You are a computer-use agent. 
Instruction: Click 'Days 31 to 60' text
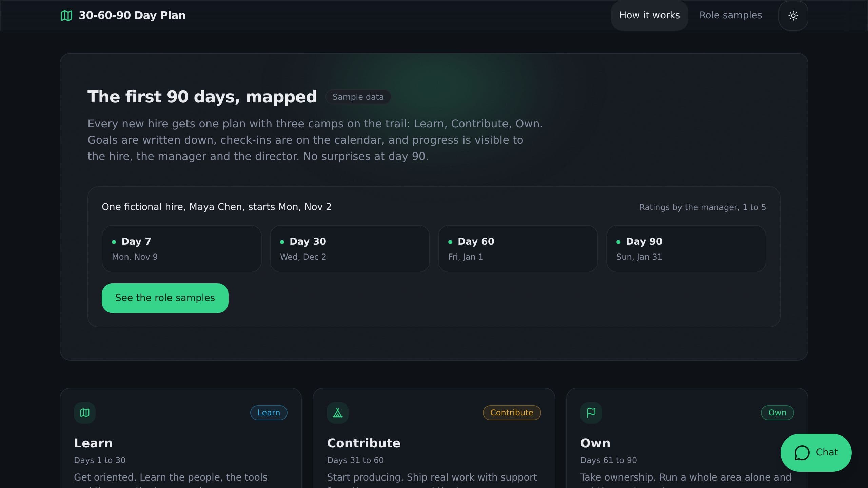(355, 460)
